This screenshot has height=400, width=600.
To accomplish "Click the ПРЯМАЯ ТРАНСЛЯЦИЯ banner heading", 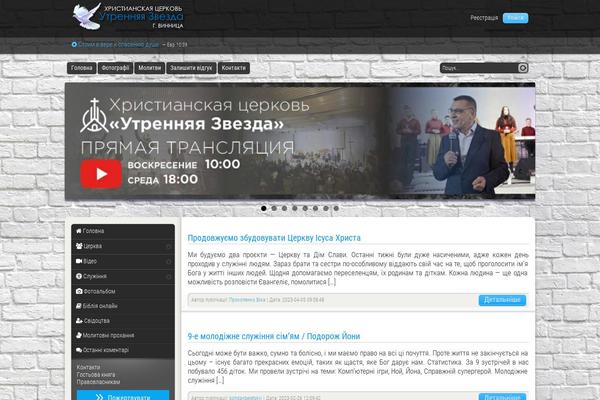I will 188,148.
